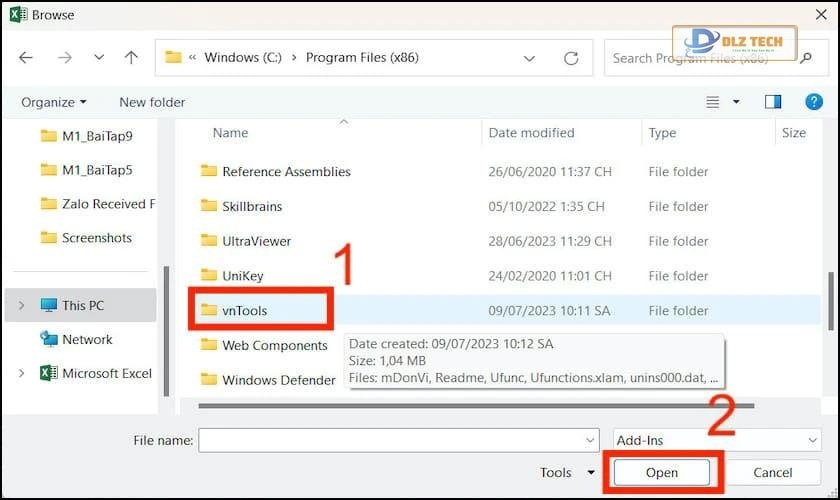
Task: Click the Up one level arrow
Action: [x=132, y=58]
